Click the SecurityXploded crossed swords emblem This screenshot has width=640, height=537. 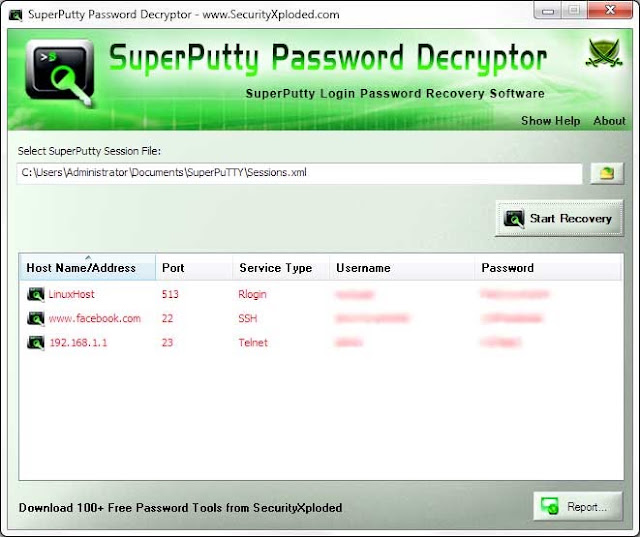tap(604, 53)
